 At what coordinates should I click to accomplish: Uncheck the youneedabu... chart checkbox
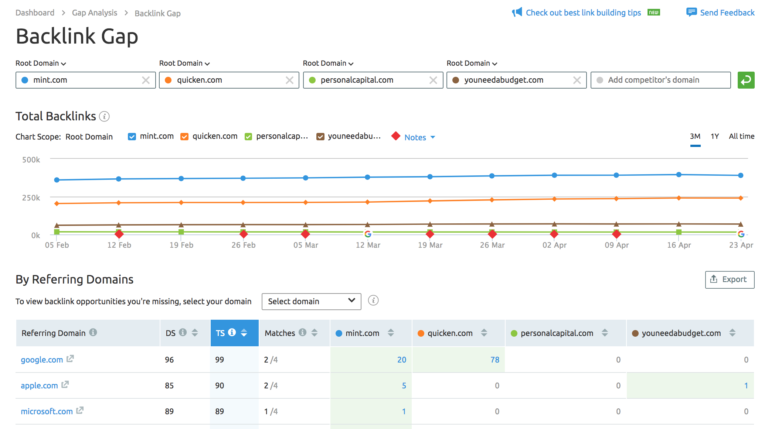click(320, 137)
